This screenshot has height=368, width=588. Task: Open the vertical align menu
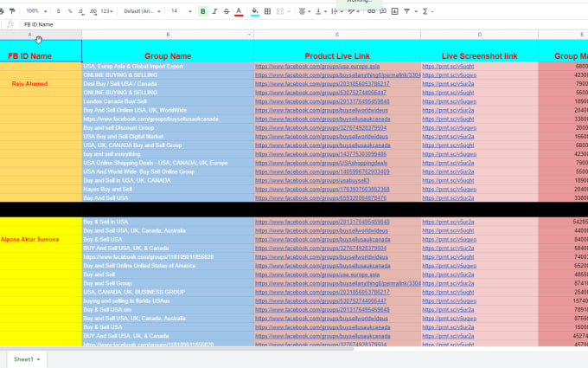[321, 11]
